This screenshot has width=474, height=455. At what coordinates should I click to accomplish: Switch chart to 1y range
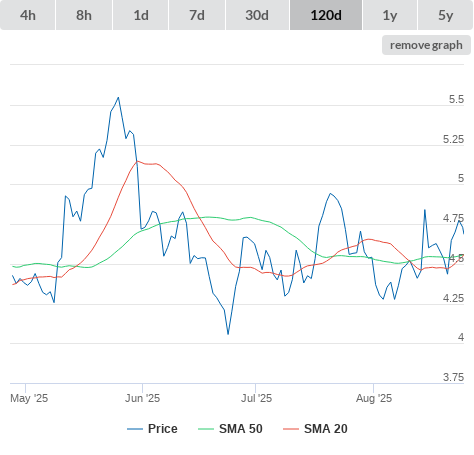[x=390, y=15]
